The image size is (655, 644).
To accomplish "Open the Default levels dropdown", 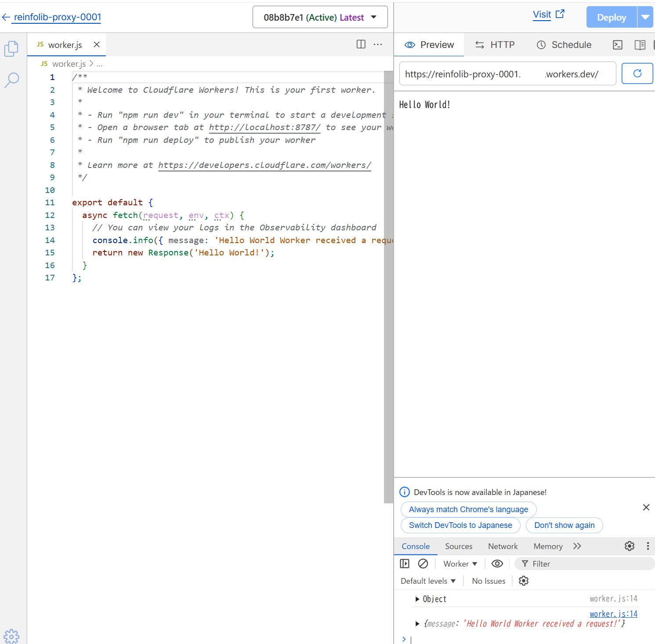I will click(428, 581).
